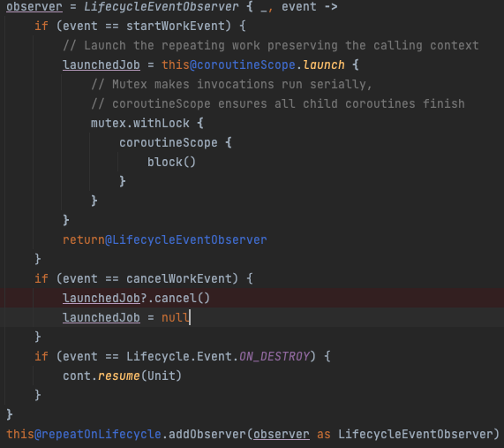The width and height of the screenshot is (504, 448).
Task: Click the comment 'Mutex makes invocations run serially,'
Action: pos(231,85)
